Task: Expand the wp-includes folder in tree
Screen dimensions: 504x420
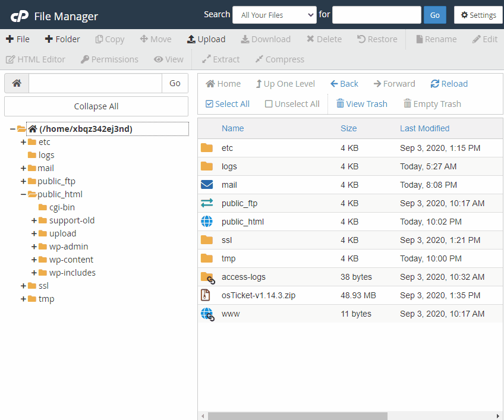Action: [x=34, y=273]
